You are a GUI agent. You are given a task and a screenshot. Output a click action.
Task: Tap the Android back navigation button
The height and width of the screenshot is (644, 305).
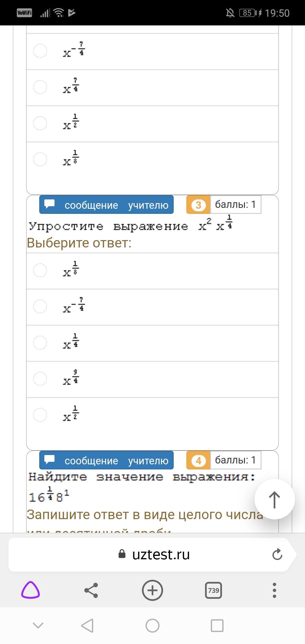(x=87, y=626)
